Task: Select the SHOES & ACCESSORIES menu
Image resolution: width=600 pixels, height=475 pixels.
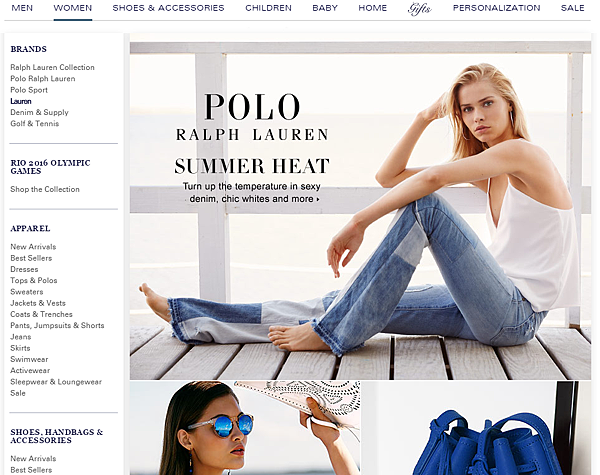Action: (168, 8)
